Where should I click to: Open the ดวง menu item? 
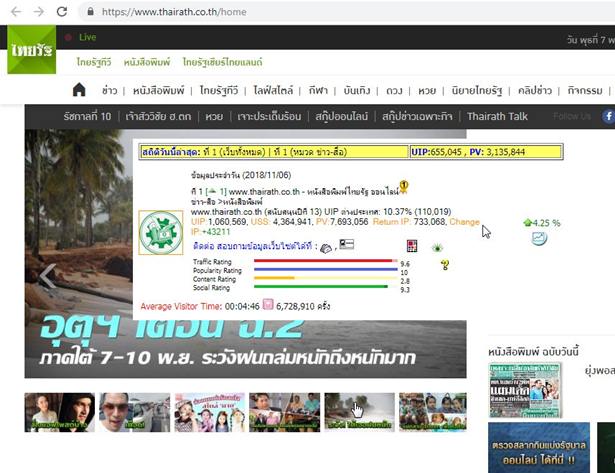[394, 91]
